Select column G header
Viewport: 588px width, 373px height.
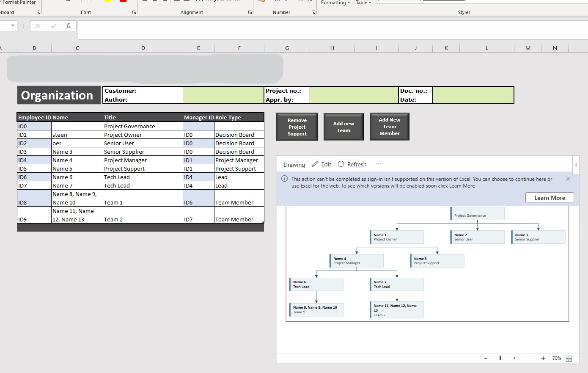287,48
